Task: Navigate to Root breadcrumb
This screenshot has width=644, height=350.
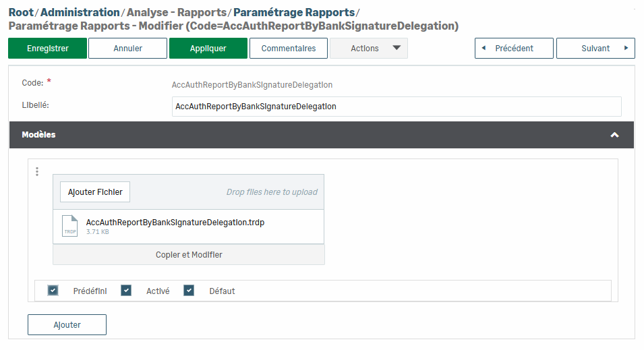Action: point(20,12)
